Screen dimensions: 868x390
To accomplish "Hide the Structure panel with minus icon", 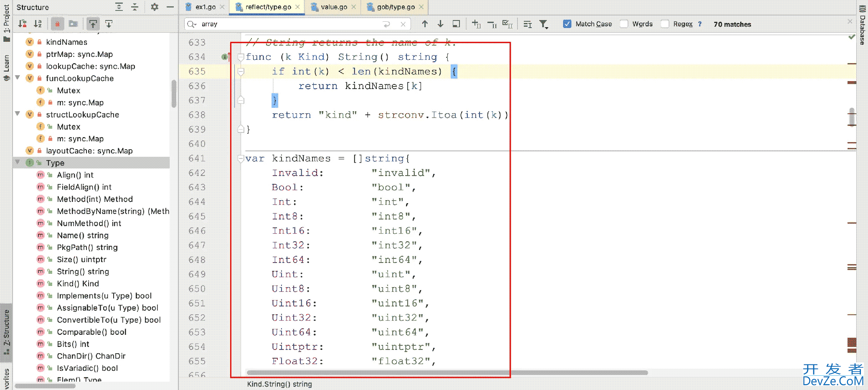I will point(170,7).
